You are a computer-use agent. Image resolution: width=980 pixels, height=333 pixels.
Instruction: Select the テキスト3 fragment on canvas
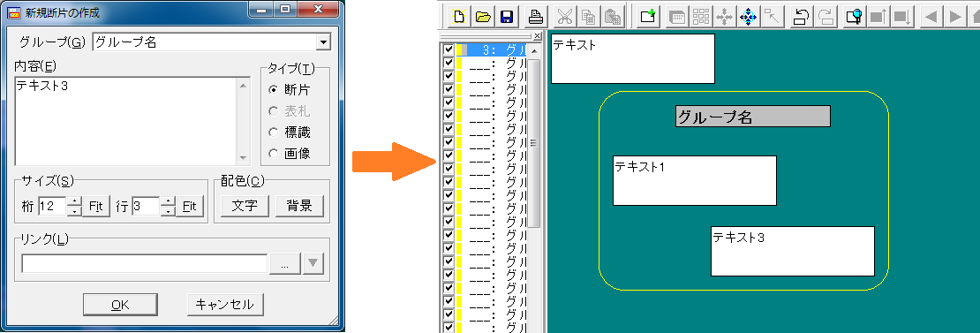793,251
